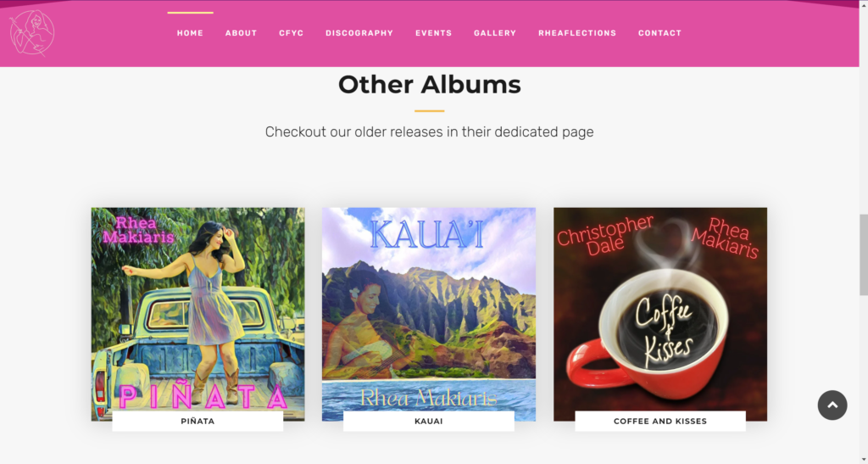Open the Coffee & Kisses album cover

pos(659,309)
